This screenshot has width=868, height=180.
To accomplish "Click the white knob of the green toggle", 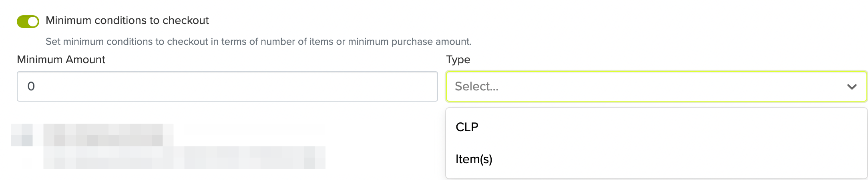I will pyautogui.click(x=33, y=22).
